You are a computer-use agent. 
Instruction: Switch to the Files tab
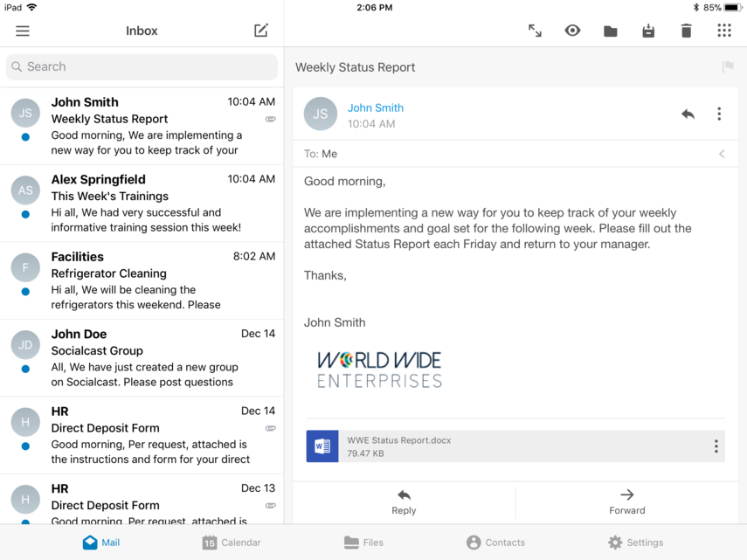pos(363,543)
